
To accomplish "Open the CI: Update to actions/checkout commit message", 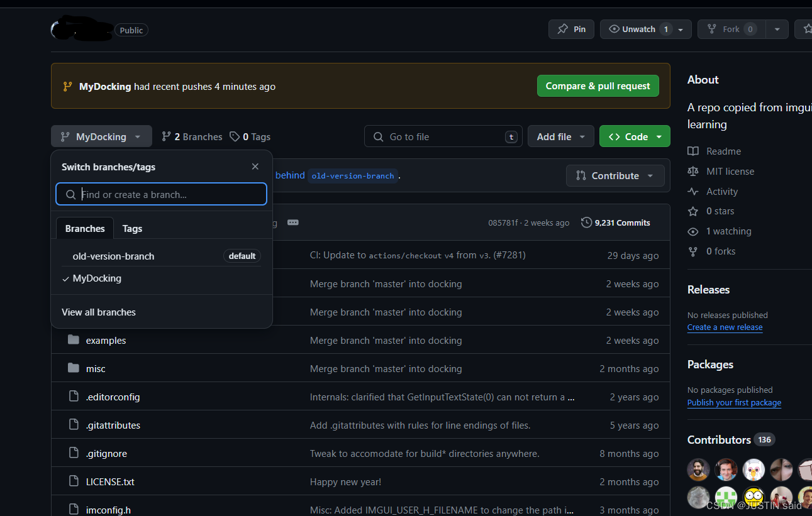I will (418, 255).
